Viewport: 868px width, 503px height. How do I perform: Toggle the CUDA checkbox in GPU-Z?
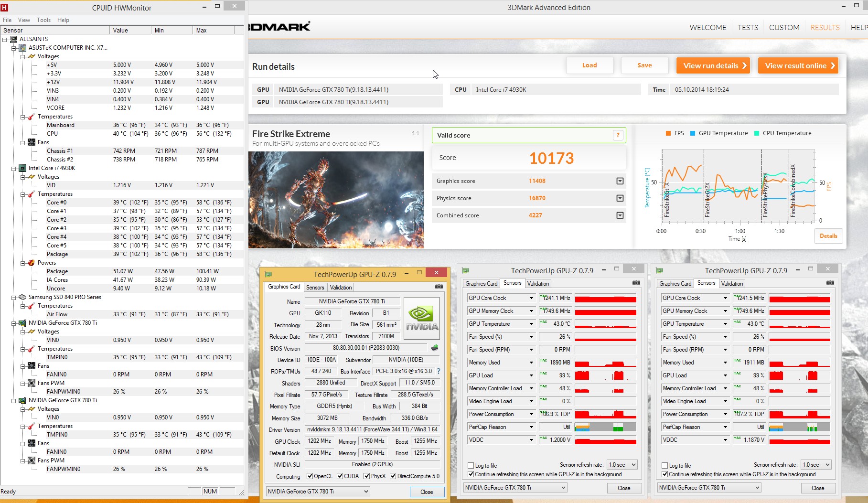click(340, 476)
